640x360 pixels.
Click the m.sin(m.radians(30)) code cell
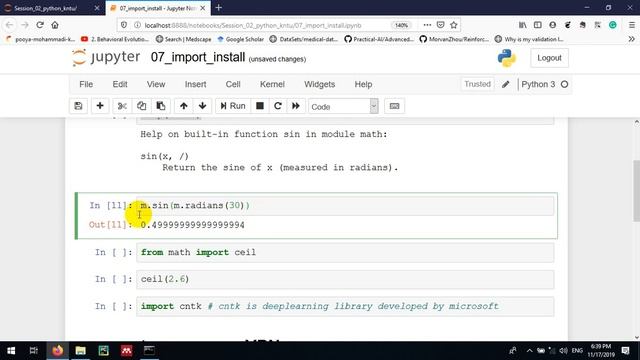pos(345,205)
